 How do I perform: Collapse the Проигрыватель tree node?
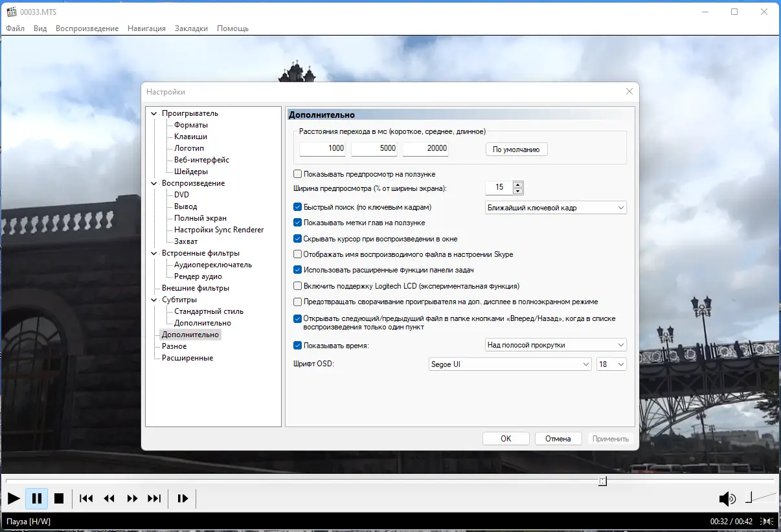point(154,114)
